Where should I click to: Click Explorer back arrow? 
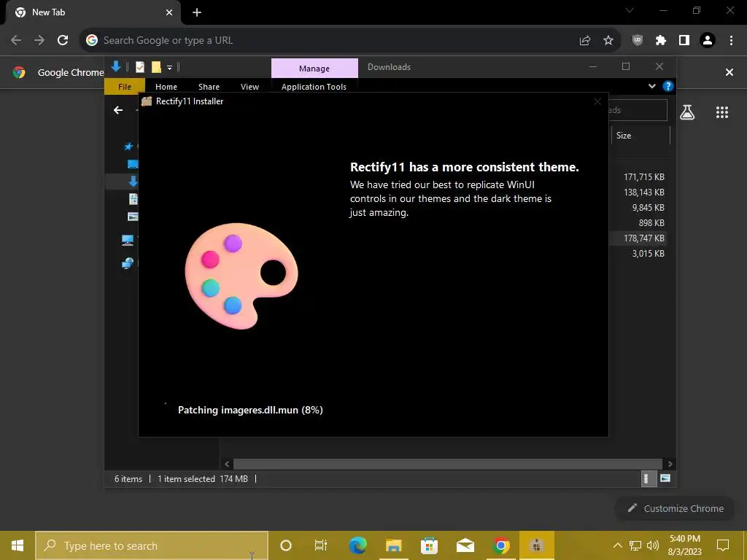(x=118, y=111)
